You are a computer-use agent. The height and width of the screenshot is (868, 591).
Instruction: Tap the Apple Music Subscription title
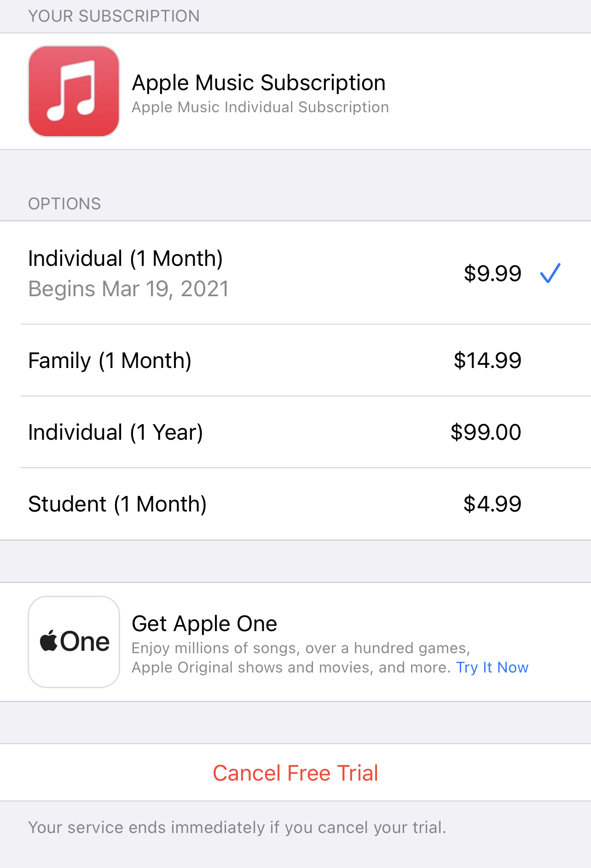pos(259,83)
